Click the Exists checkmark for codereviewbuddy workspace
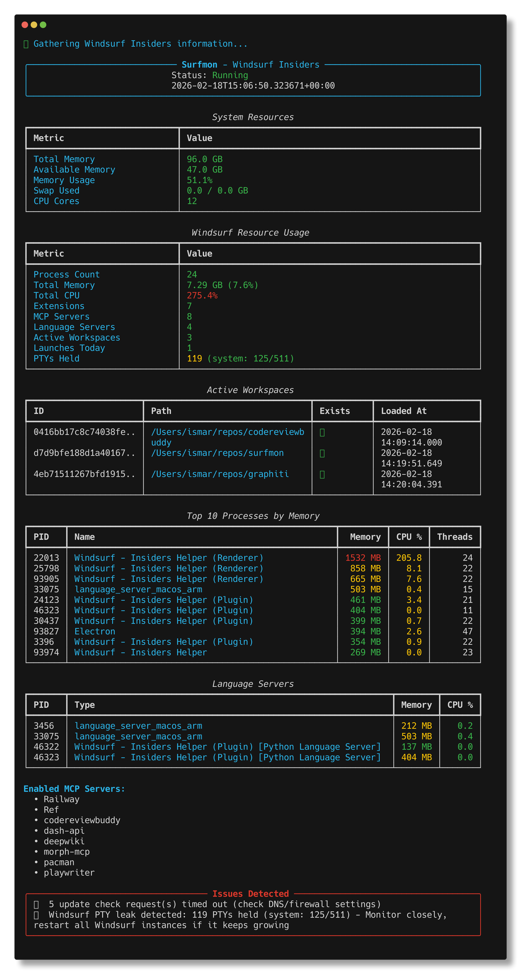This screenshot has height=980, width=527. pos(322,432)
